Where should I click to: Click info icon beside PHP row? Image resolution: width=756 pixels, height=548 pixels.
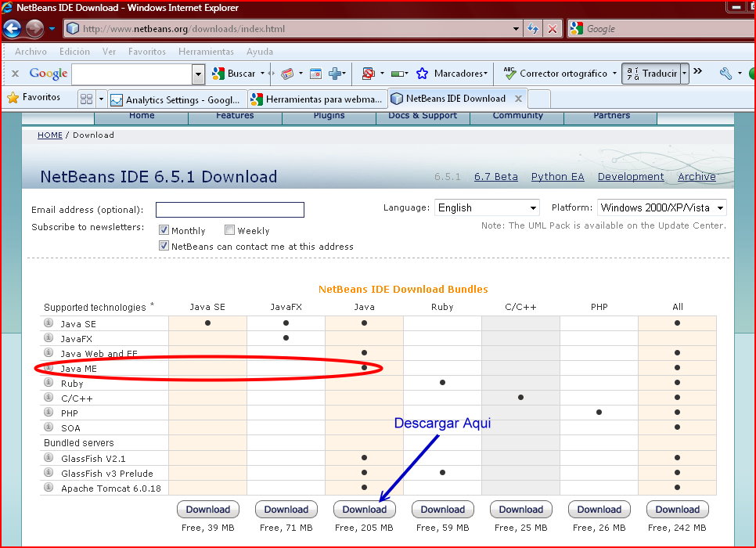tap(49, 413)
